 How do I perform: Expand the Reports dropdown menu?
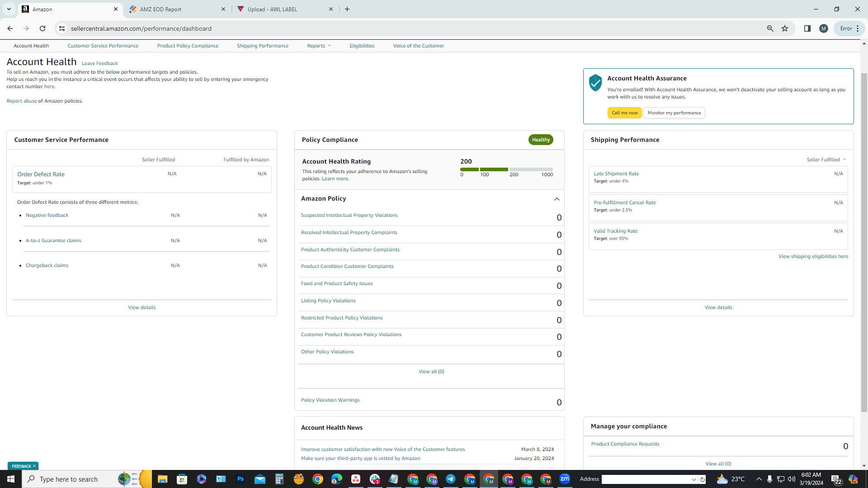click(319, 46)
